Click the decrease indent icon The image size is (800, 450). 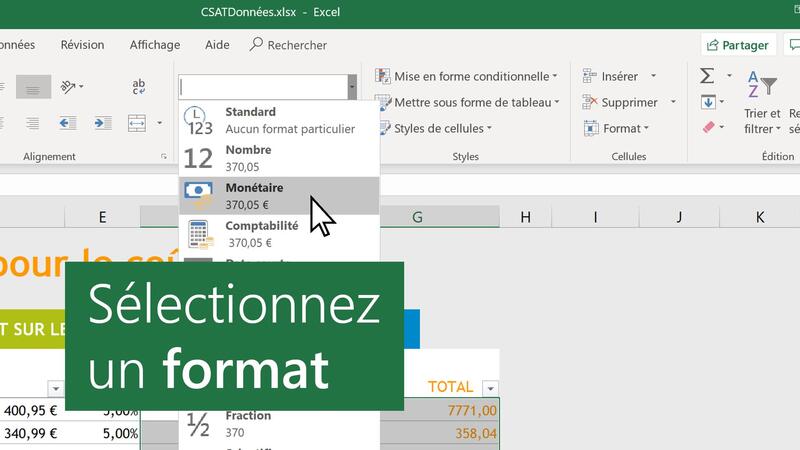(68, 123)
